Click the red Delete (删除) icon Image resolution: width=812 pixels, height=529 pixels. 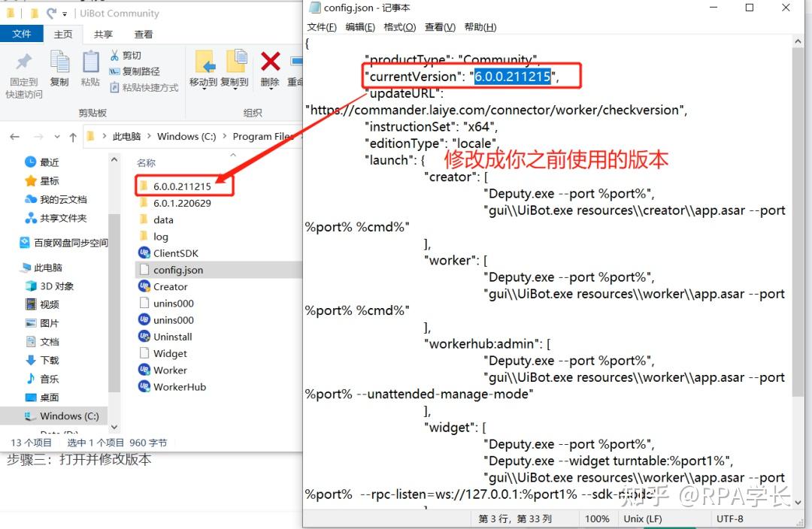click(x=271, y=62)
